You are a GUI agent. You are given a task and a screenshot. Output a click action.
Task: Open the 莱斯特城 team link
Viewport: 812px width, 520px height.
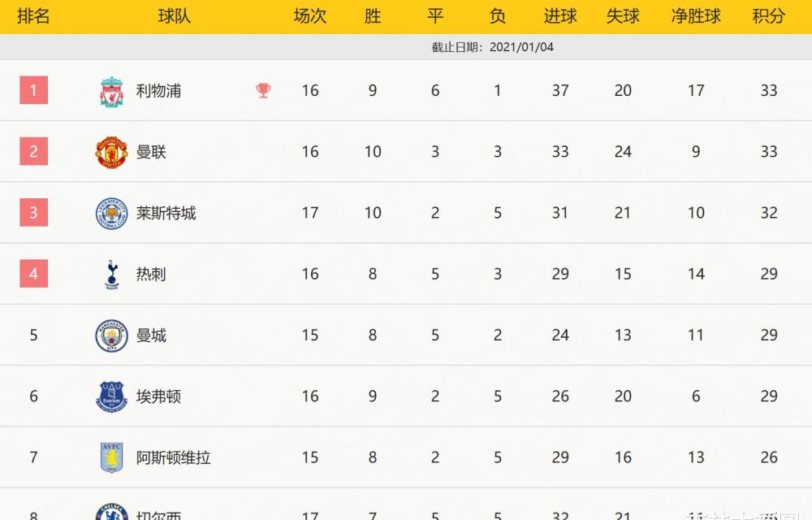pyautogui.click(x=166, y=213)
